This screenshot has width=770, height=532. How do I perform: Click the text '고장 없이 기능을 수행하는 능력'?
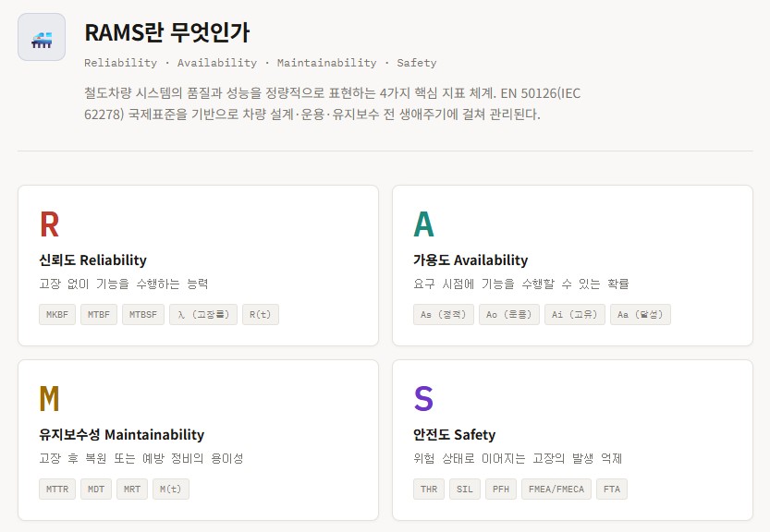[124, 284]
